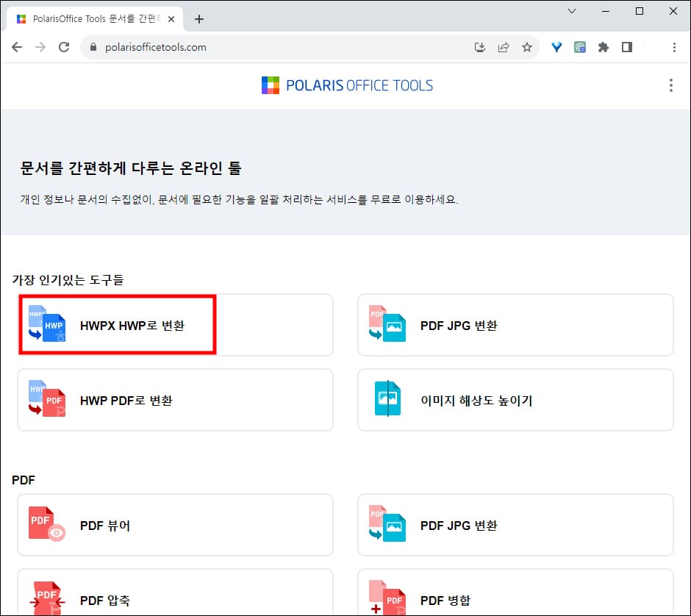Click the HWPX HWP 변환 tool icon
691x616 pixels.
click(x=46, y=325)
